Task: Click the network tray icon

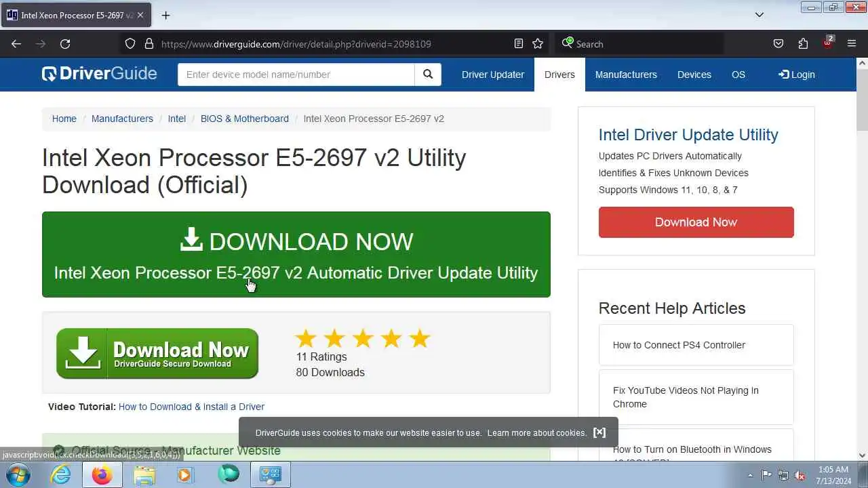Action: point(783,475)
